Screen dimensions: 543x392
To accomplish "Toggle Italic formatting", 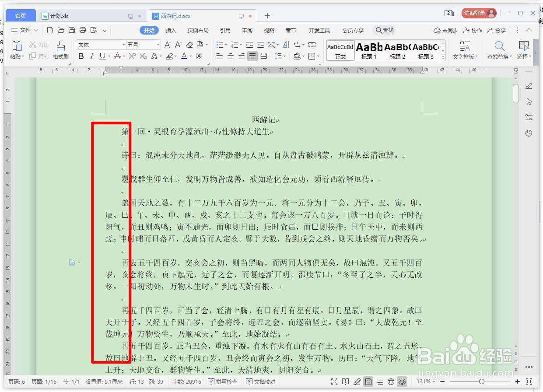I will pos(91,56).
